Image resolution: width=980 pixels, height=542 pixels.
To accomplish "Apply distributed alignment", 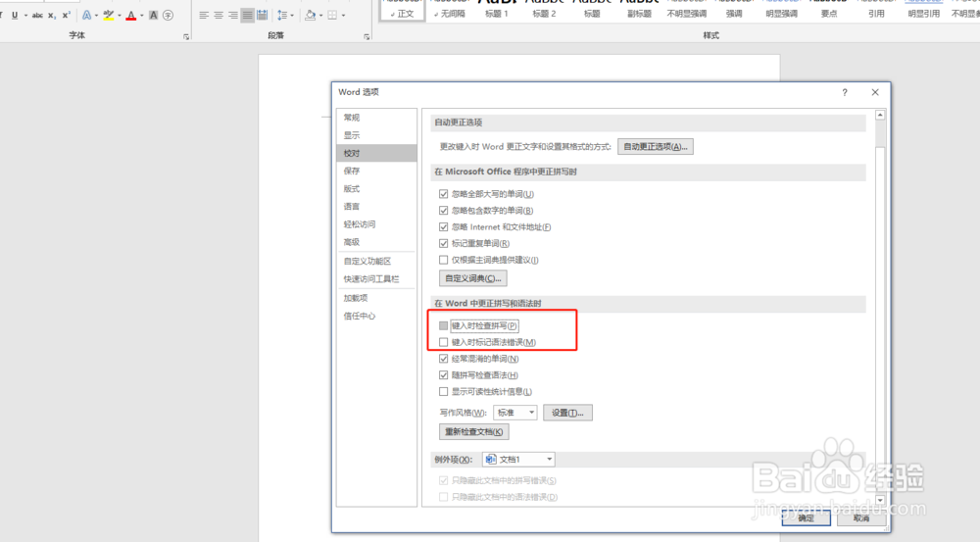I will coord(263,15).
